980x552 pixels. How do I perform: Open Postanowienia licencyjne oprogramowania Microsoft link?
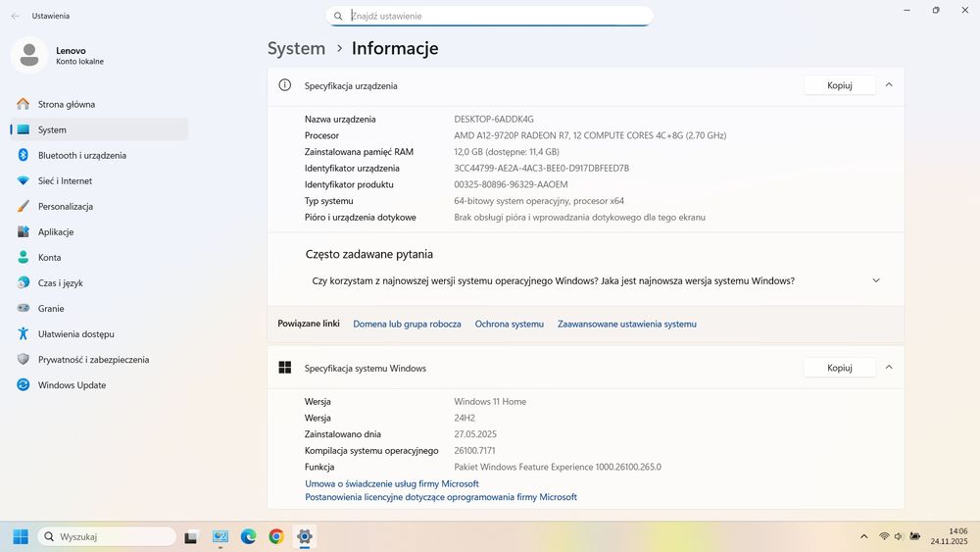tap(441, 497)
